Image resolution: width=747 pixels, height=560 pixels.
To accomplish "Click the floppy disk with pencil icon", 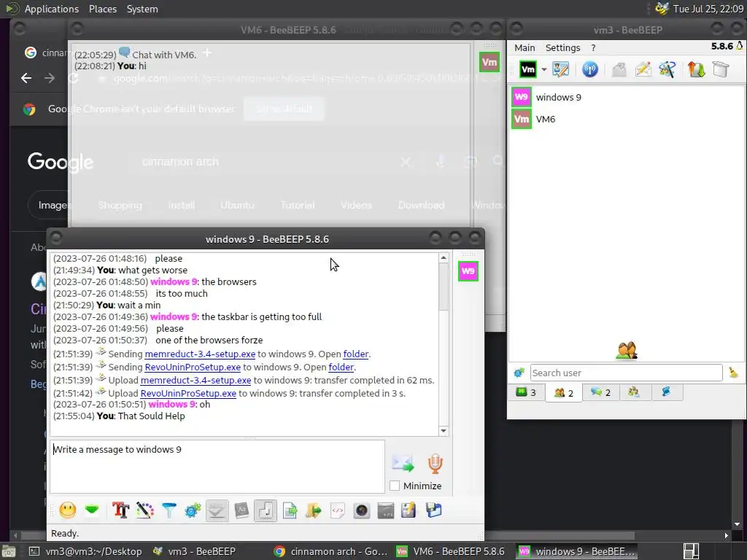I will click(x=409, y=510).
